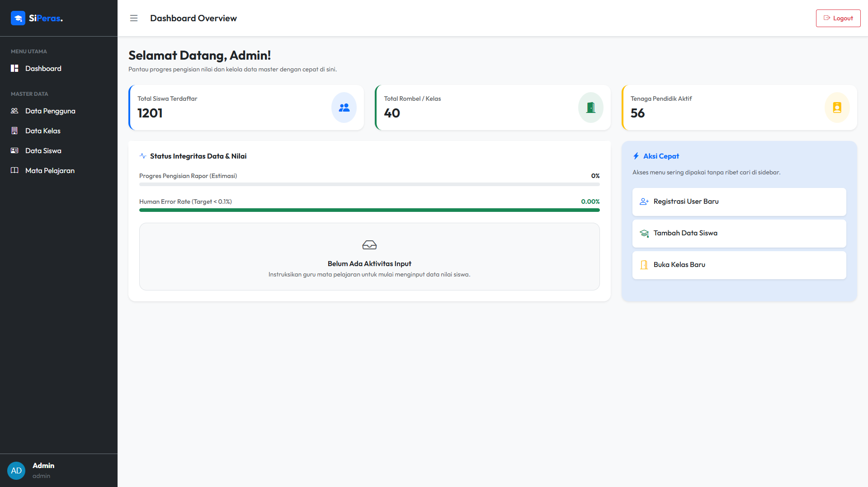Click the pulse icon beside Status Integritas Data
868x487 pixels.
(x=143, y=156)
